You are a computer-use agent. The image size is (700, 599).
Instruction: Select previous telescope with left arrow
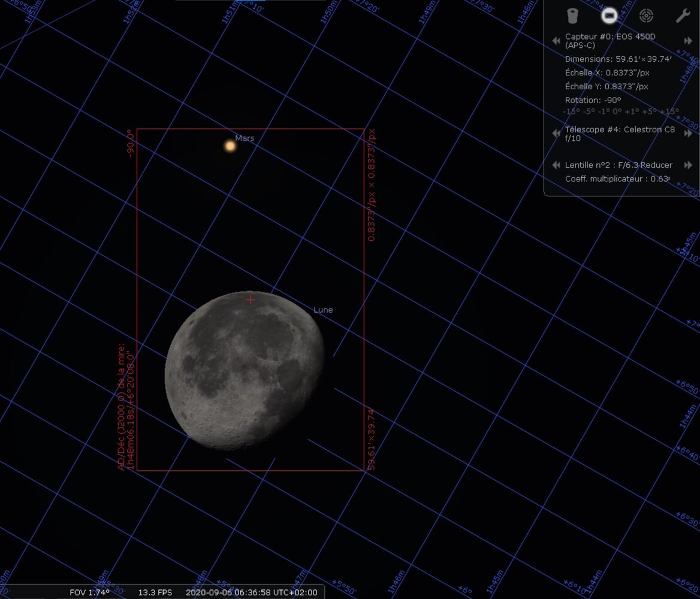556,133
